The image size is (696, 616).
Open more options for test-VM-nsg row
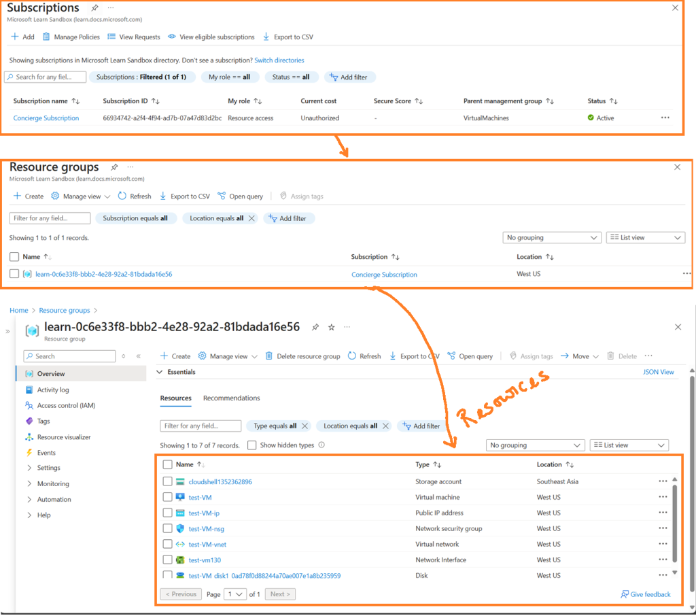[663, 528]
